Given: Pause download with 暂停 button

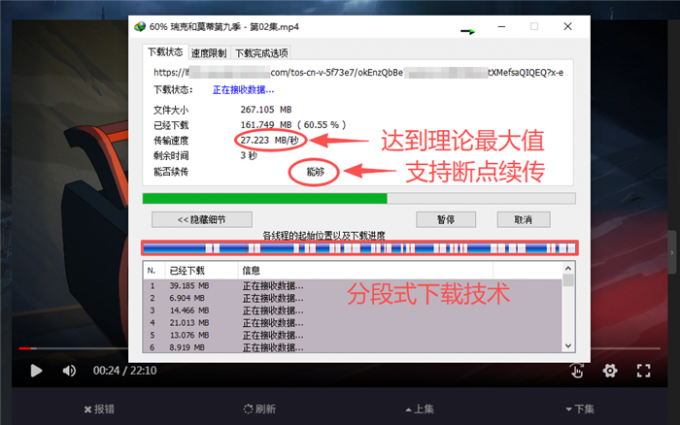Looking at the screenshot, I should tap(445, 219).
